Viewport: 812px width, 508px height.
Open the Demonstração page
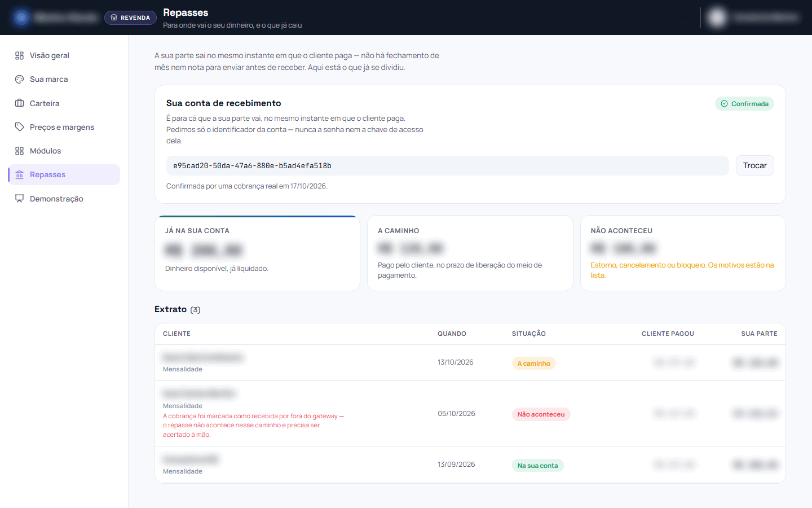point(64,199)
